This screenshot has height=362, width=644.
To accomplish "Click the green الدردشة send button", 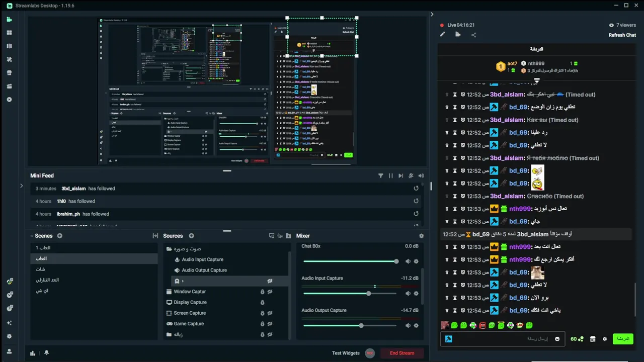I will 623,339.
